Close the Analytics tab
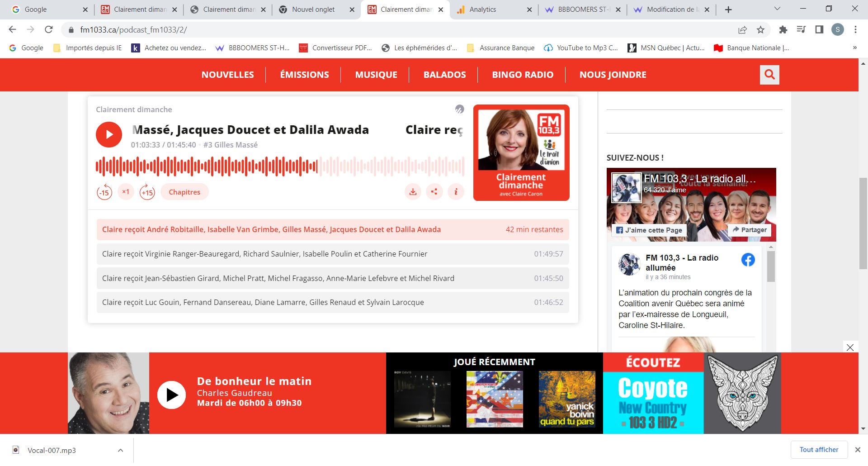The image size is (868, 466). point(529,10)
